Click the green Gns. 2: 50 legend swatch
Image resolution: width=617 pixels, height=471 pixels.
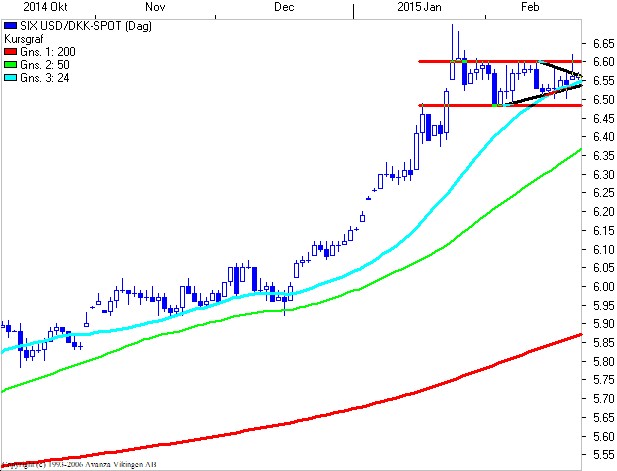(11, 65)
